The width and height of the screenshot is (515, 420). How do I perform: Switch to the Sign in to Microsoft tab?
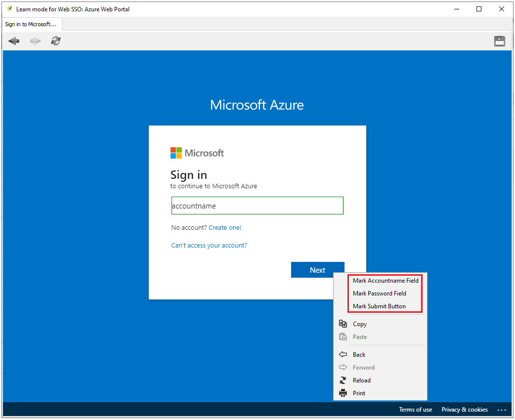31,24
